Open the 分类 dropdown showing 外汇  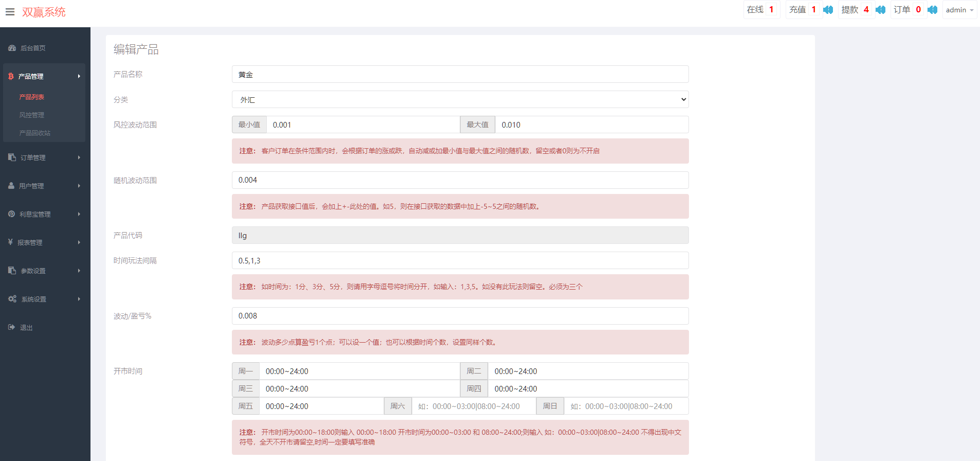(460, 100)
